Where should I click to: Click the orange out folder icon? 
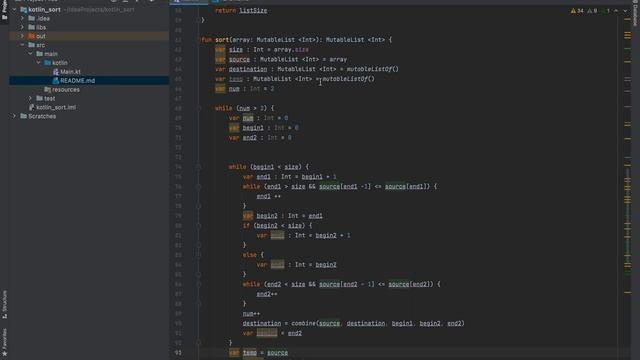coord(31,36)
